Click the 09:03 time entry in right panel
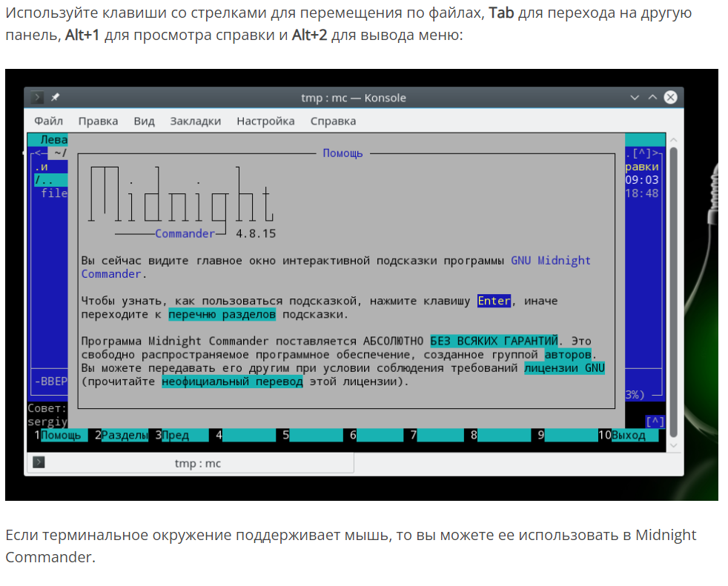Image resolution: width=728 pixels, height=586 pixels. point(642,180)
